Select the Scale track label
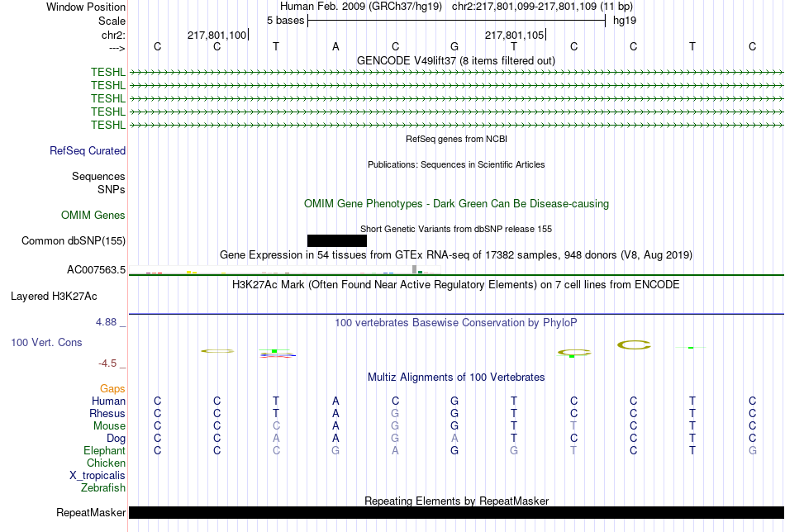The height and width of the screenshot is (532, 785). pyautogui.click(x=112, y=21)
